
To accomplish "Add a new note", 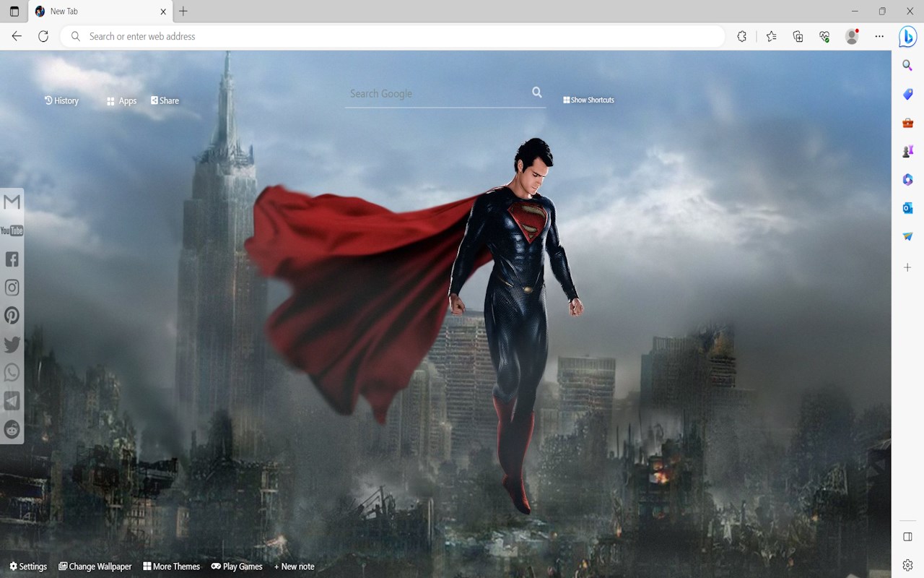I will click(295, 566).
